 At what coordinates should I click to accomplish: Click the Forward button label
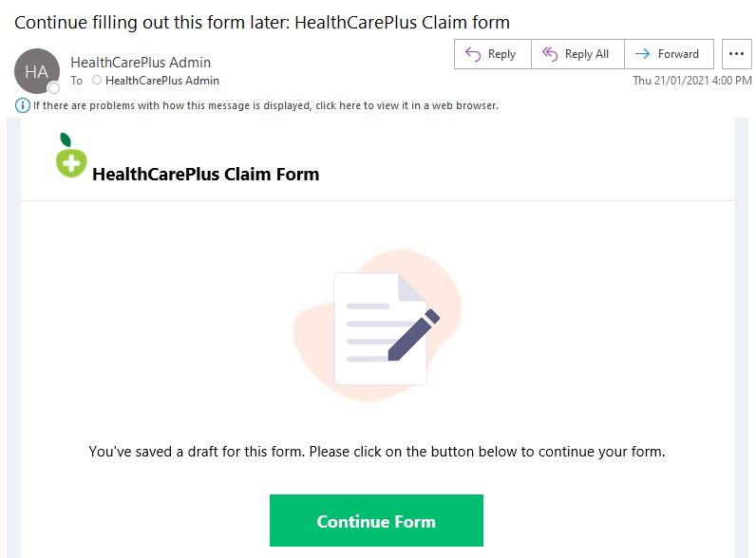pos(678,54)
